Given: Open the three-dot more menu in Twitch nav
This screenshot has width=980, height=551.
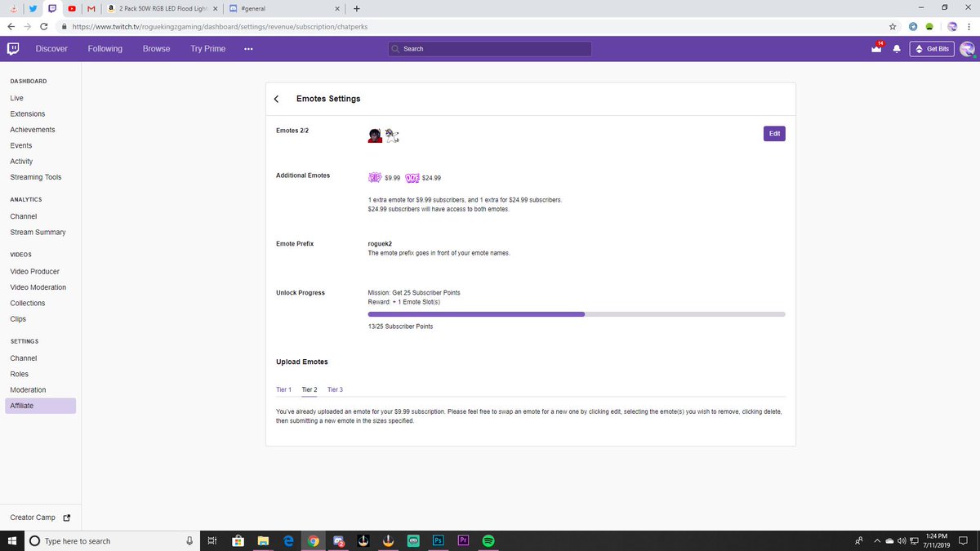Looking at the screenshot, I should click(248, 49).
